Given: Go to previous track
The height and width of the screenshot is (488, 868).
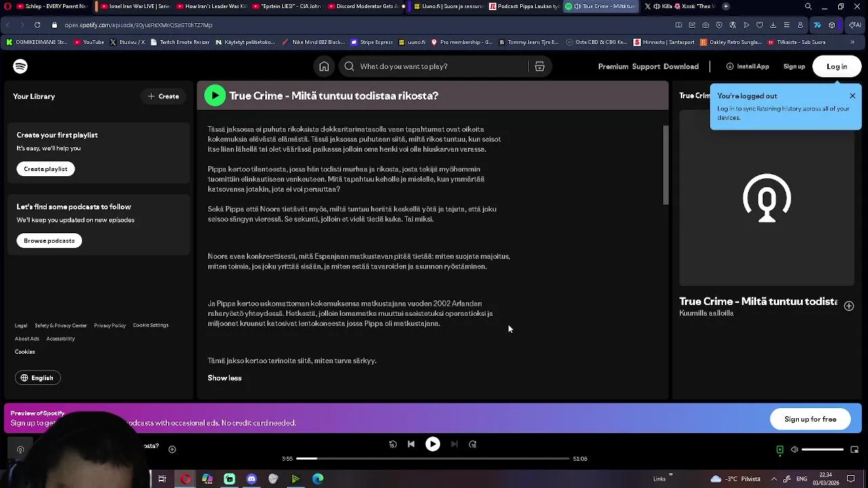Looking at the screenshot, I should coord(411,444).
